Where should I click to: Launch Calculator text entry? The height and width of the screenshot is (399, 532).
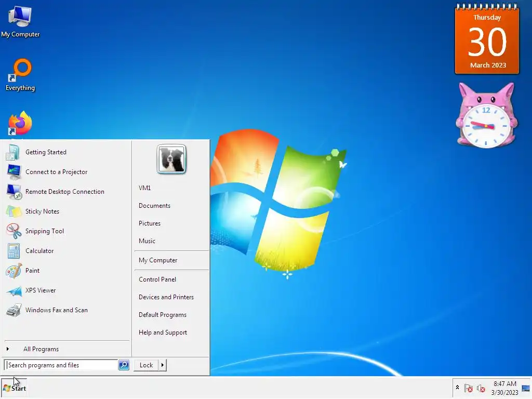pos(39,251)
